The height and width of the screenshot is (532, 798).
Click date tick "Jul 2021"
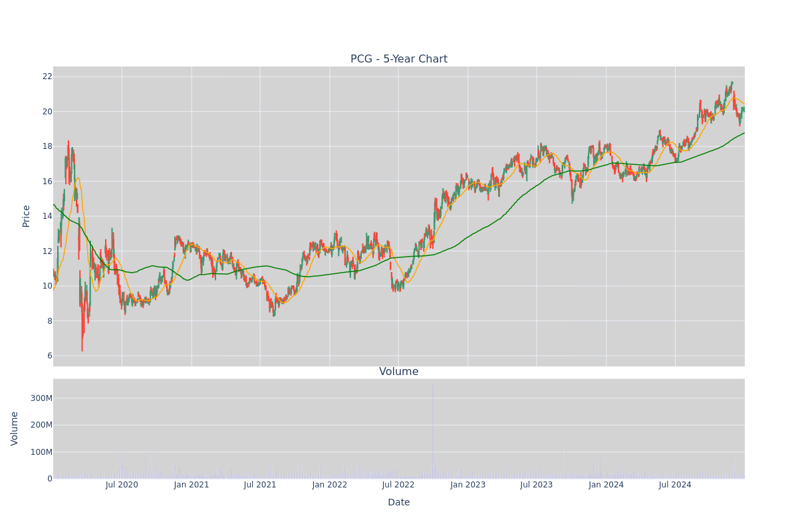pyautogui.click(x=260, y=485)
